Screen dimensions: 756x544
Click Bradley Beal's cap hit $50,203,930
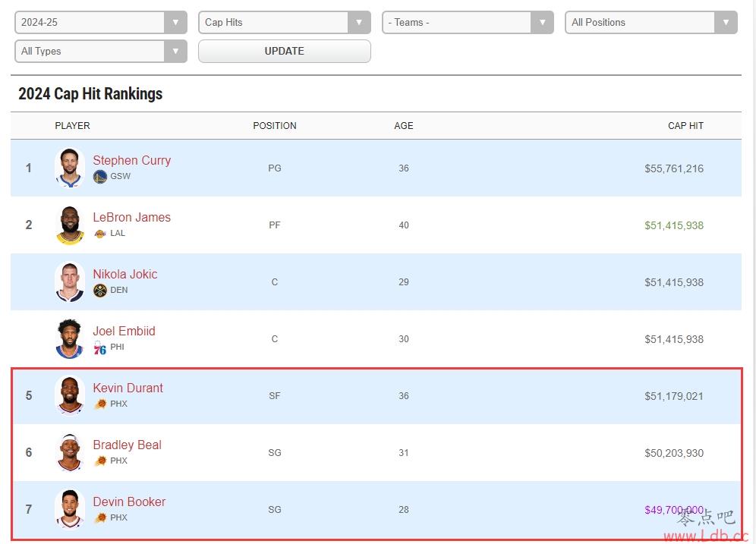click(x=674, y=453)
